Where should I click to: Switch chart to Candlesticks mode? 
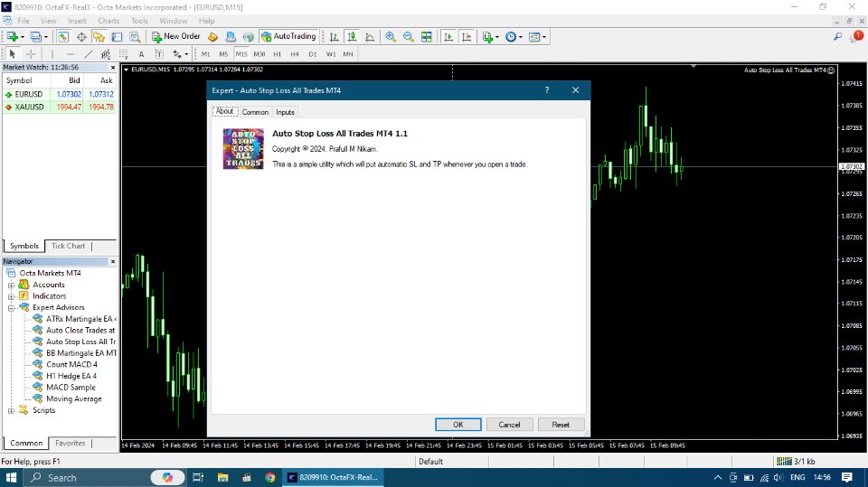point(352,36)
